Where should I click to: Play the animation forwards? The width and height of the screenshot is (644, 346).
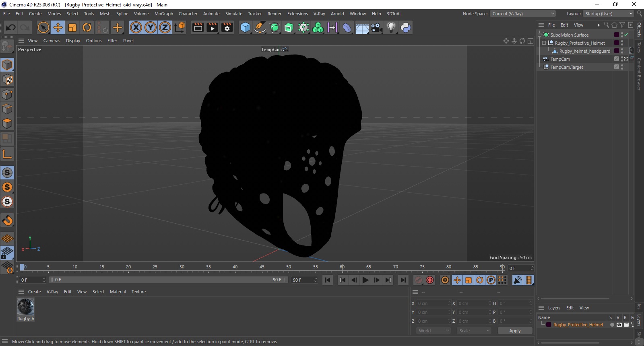click(365, 280)
